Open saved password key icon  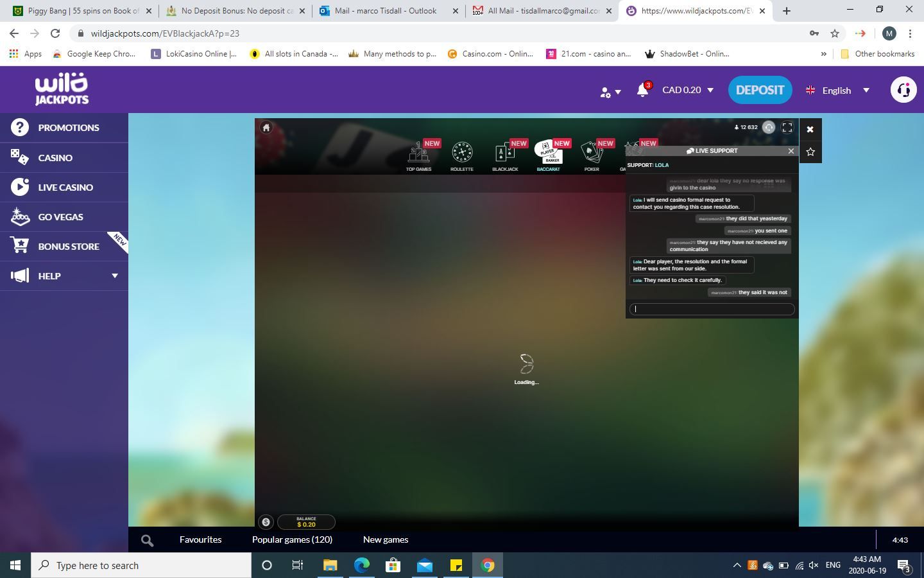click(x=814, y=33)
